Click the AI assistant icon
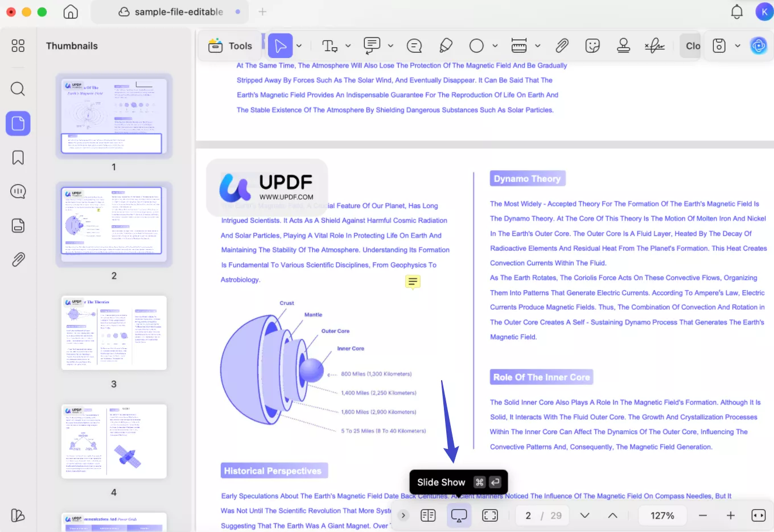 pyautogui.click(x=758, y=46)
